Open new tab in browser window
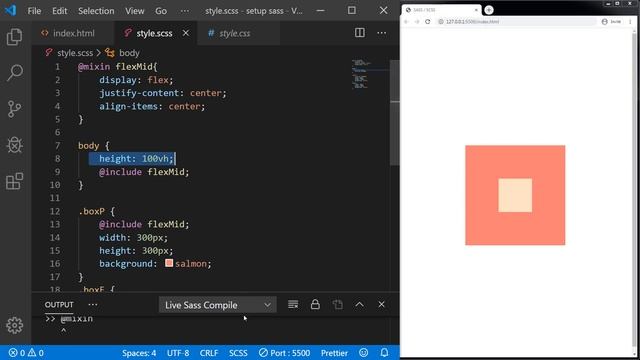This screenshot has height=360, width=640. (489, 10)
